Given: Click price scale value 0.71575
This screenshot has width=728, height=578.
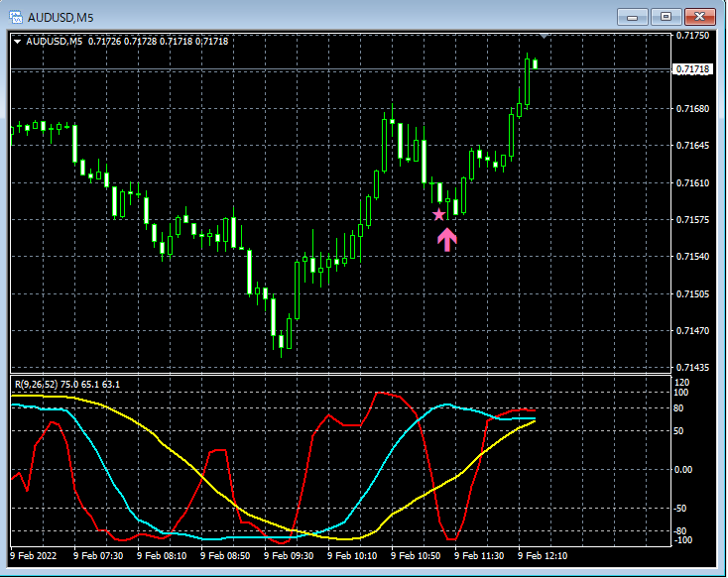Looking at the screenshot, I should (692, 219).
